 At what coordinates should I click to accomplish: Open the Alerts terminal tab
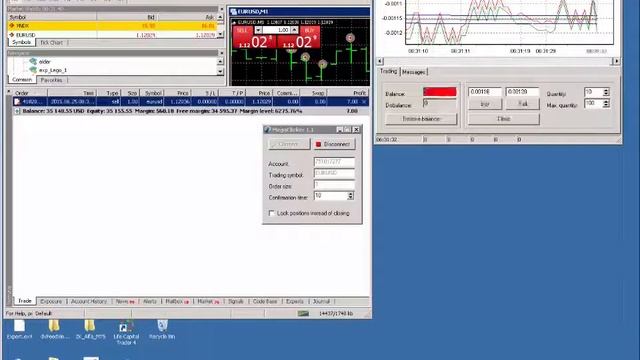(x=149, y=301)
